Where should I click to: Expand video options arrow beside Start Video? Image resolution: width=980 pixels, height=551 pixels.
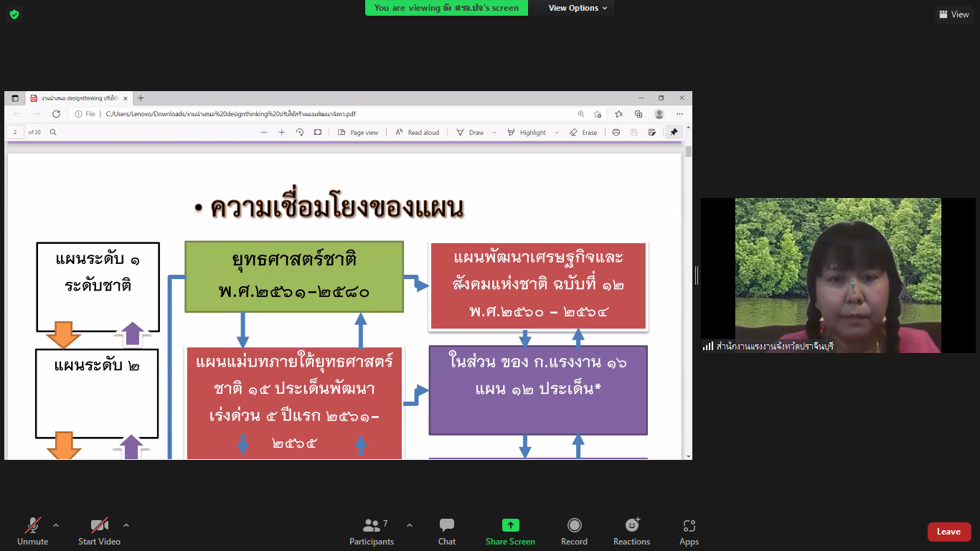click(126, 525)
